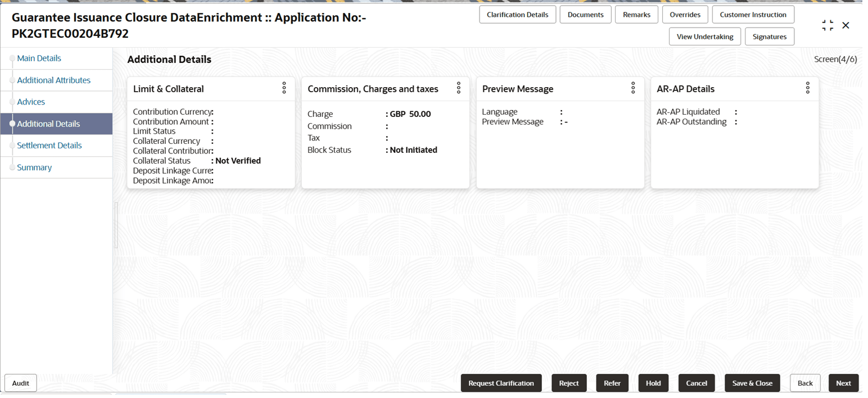
Task: Click the left panel splitter handle
Action: point(116,225)
